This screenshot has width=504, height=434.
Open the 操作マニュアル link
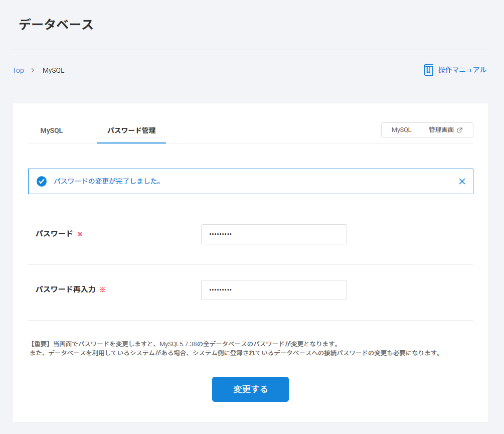click(462, 70)
